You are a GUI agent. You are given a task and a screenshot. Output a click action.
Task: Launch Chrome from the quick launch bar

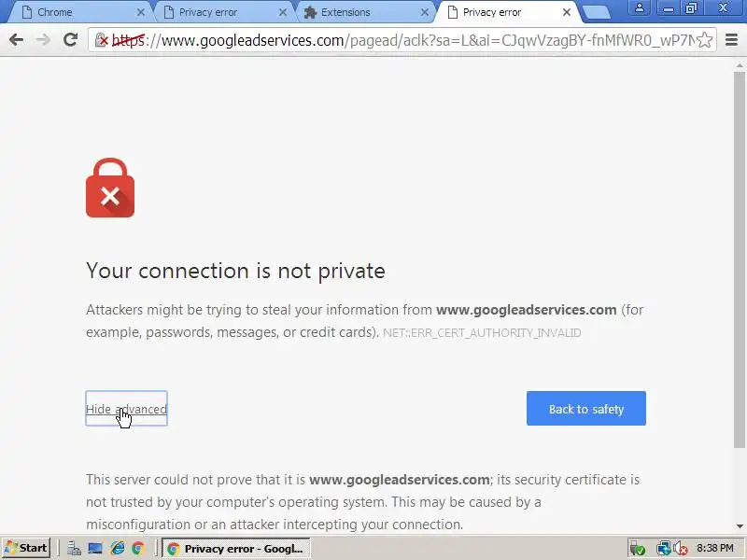(x=138, y=549)
